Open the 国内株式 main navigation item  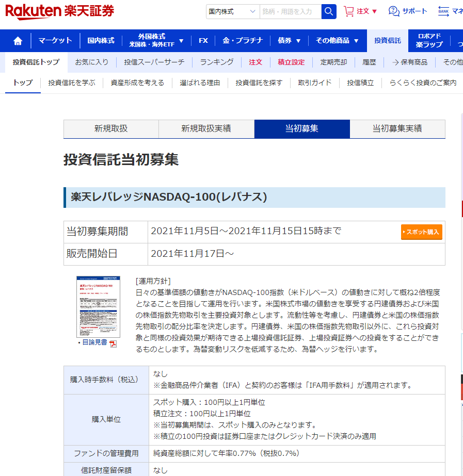101,41
